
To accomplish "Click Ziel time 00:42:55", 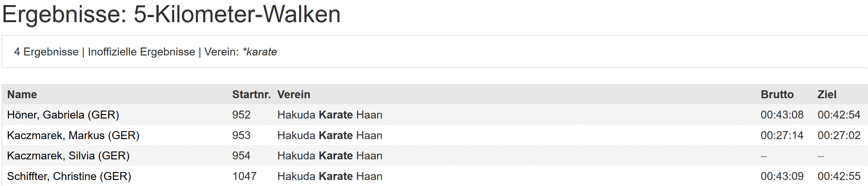I will tap(839, 176).
